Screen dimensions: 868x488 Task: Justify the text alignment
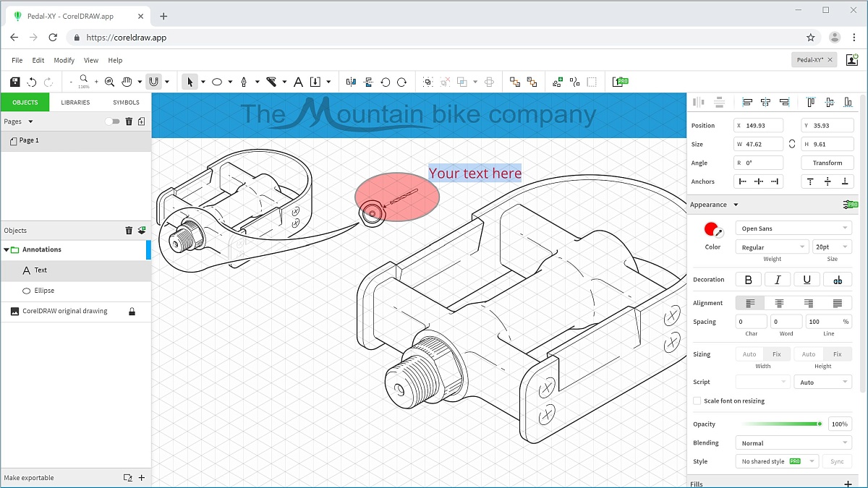[x=838, y=303]
